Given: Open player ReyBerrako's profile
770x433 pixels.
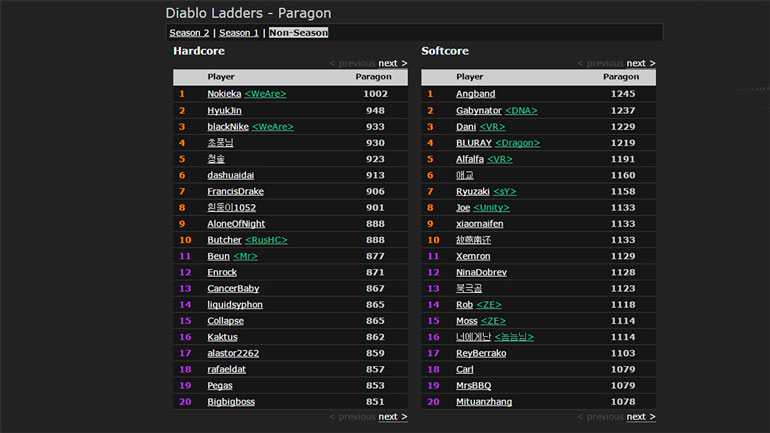Looking at the screenshot, I should coord(481,353).
